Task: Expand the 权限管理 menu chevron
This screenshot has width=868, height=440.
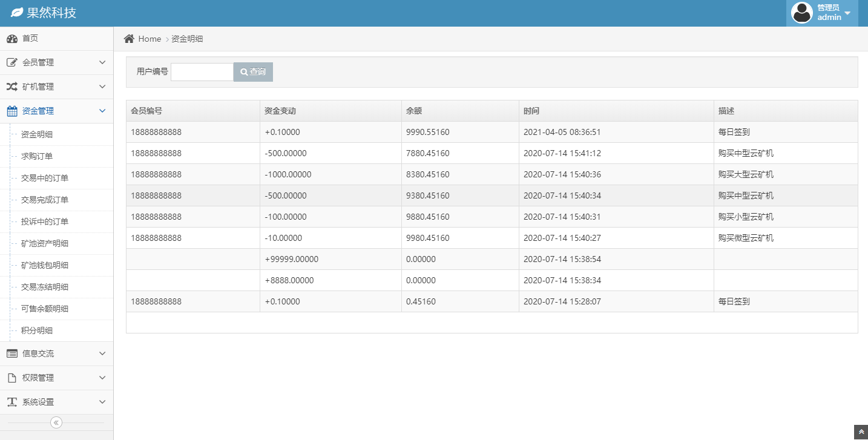Action: [102, 378]
